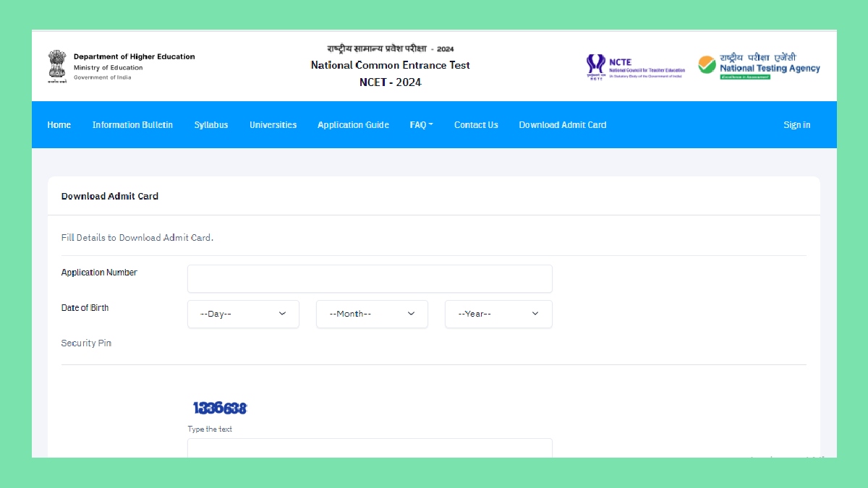This screenshot has height=488, width=868.
Task: Click the NCTE logo icon
Action: [x=595, y=65]
